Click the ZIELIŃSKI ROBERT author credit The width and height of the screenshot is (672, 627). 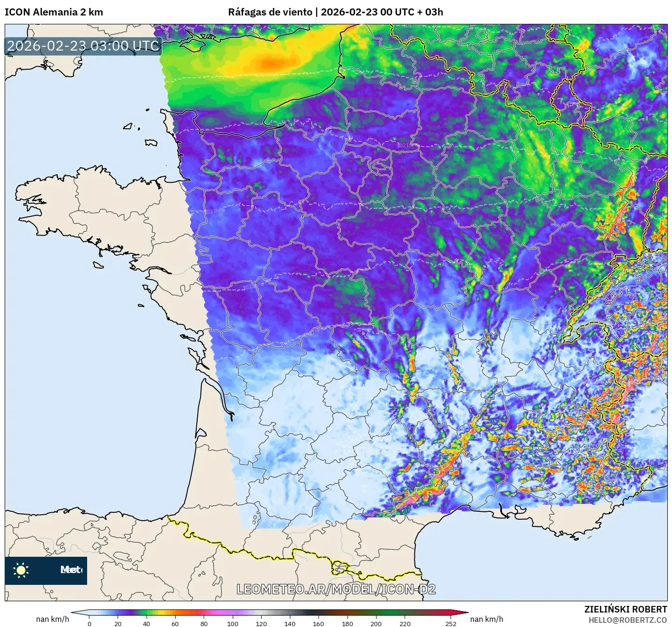pos(626,609)
